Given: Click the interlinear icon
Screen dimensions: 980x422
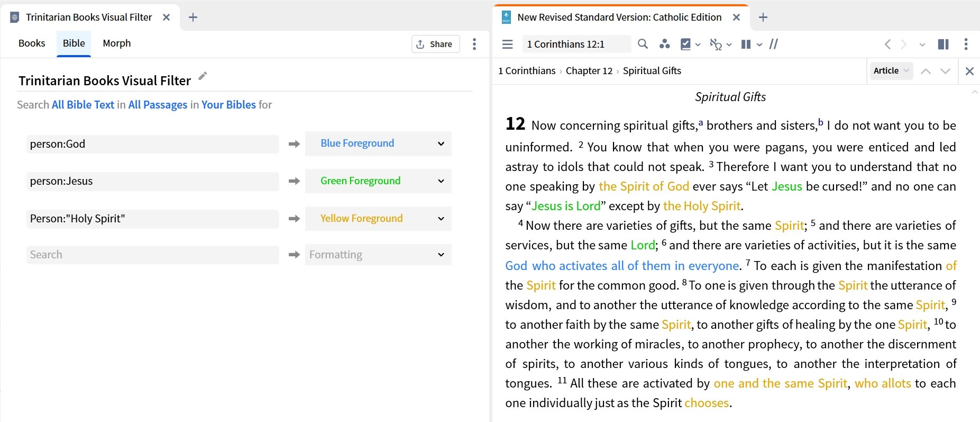Looking at the screenshot, I should pos(716,44).
